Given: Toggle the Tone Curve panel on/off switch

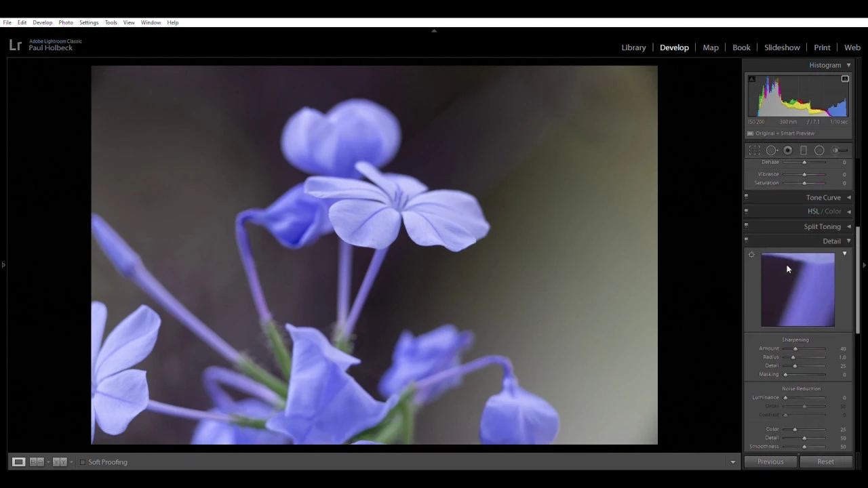Looking at the screenshot, I should tap(746, 197).
